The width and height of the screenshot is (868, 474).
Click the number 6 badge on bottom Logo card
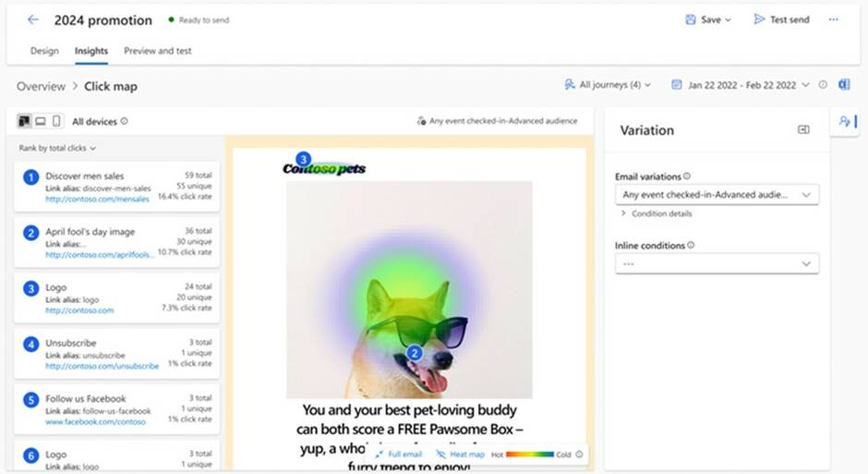(x=31, y=456)
